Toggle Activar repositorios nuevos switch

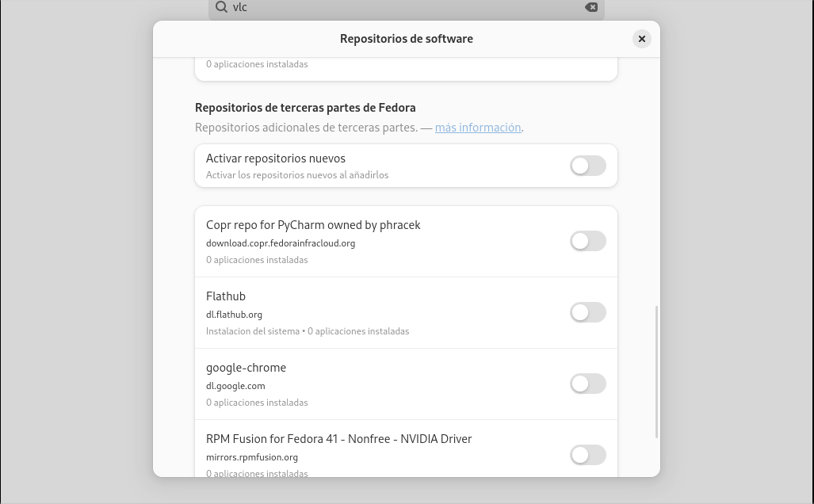(587, 166)
